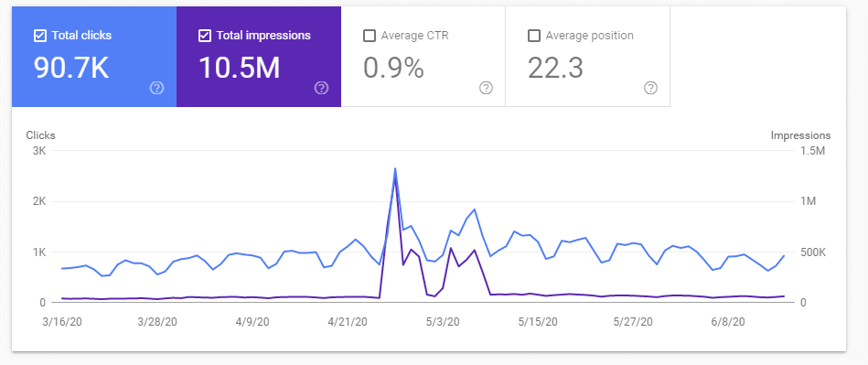Click the Clicks axis title
Viewport: 868px width, 365px height.
tap(40, 135)
